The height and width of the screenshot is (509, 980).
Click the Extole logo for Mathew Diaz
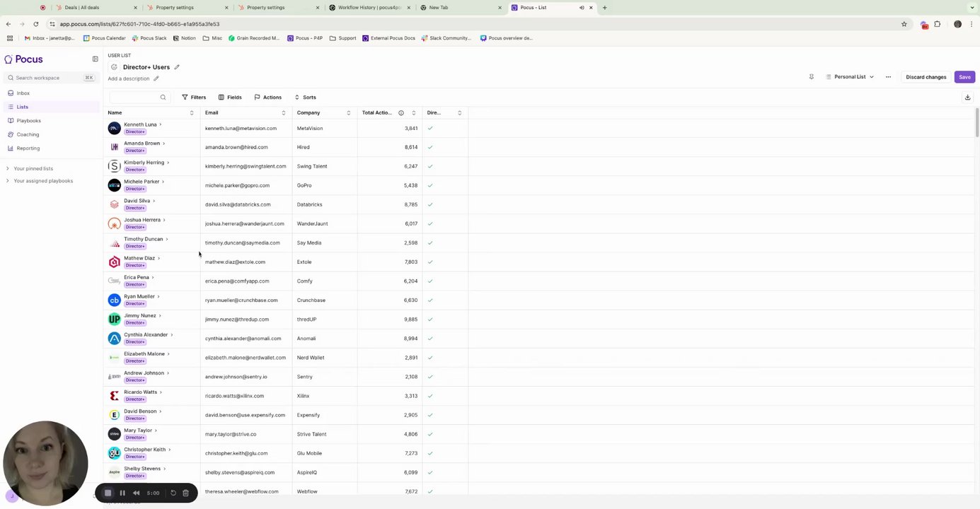pyautogui.click(x=114, y=262)
